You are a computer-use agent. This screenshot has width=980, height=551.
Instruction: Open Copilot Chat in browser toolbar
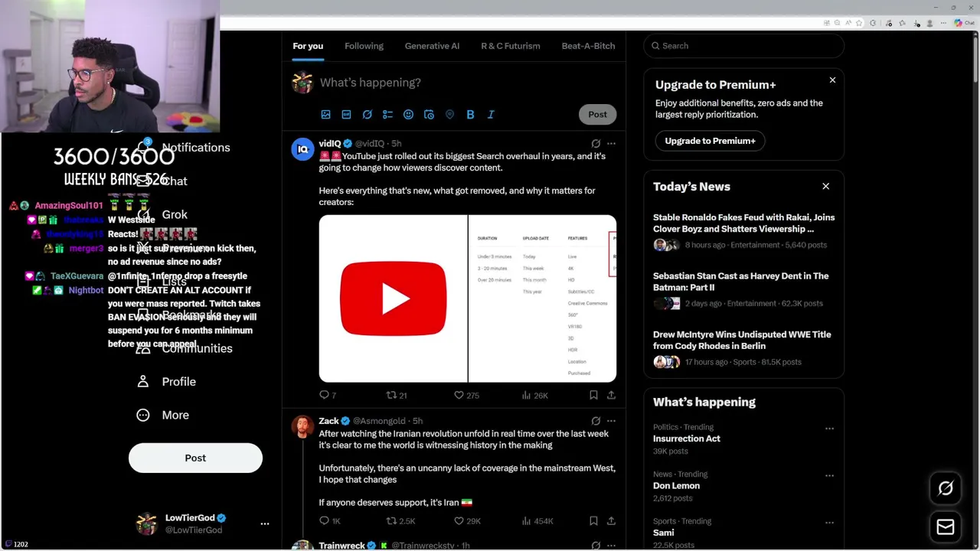964,23
